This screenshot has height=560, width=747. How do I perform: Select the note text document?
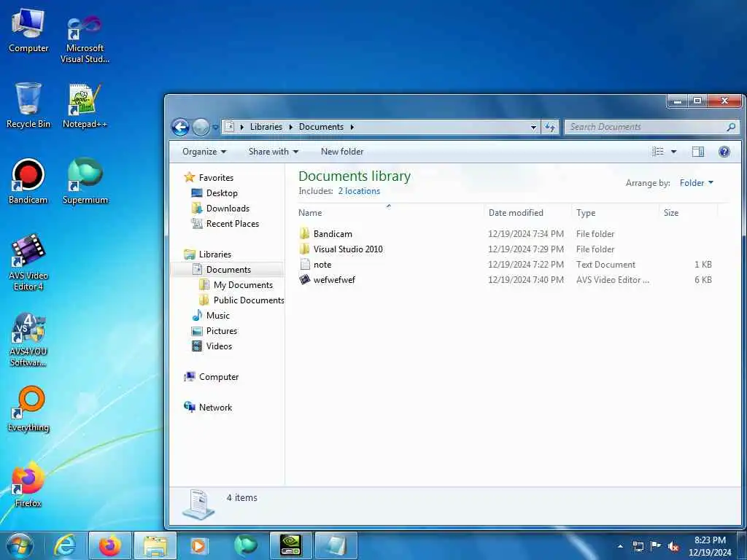tap(322, 264)
